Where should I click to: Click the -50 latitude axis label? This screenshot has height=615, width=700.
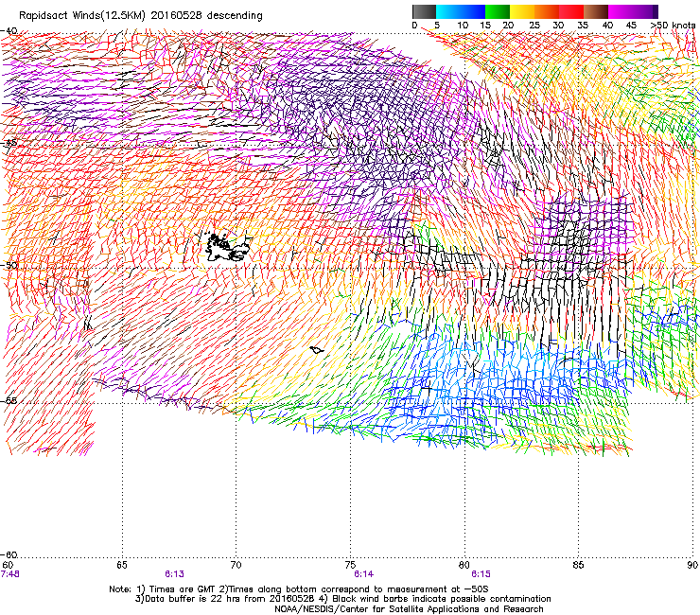(x=9, y=265)
